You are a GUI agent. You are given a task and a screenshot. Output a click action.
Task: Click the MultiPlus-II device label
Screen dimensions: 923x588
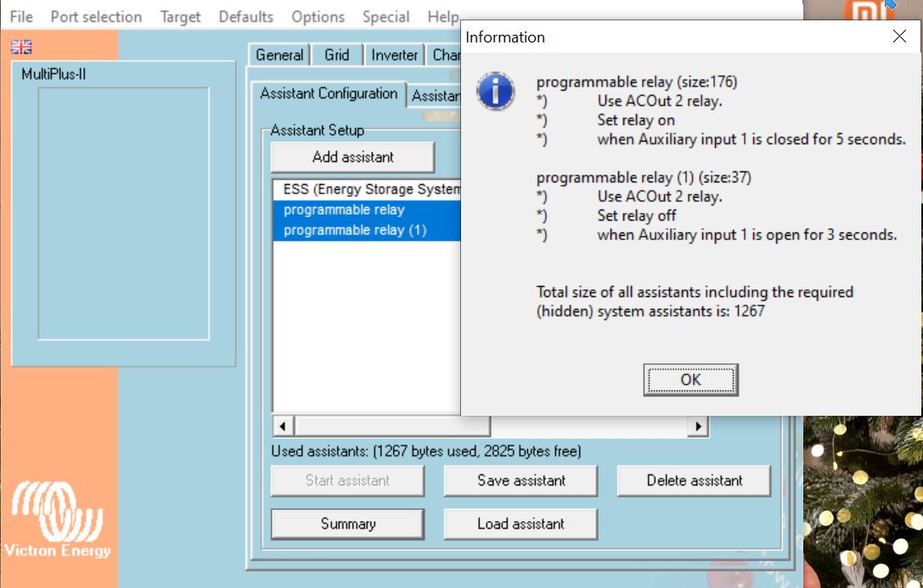click(x=53, y=74)
